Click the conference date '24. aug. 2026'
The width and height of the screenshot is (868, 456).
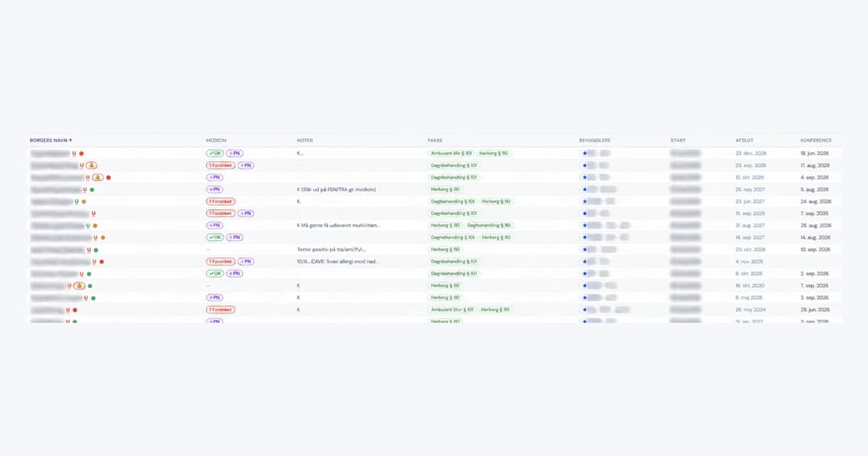coord(816,201)
